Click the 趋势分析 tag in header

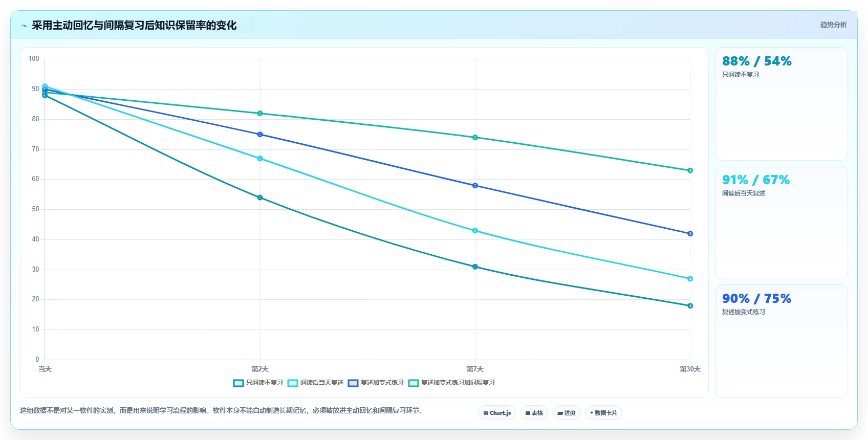(x=833, y=25)
